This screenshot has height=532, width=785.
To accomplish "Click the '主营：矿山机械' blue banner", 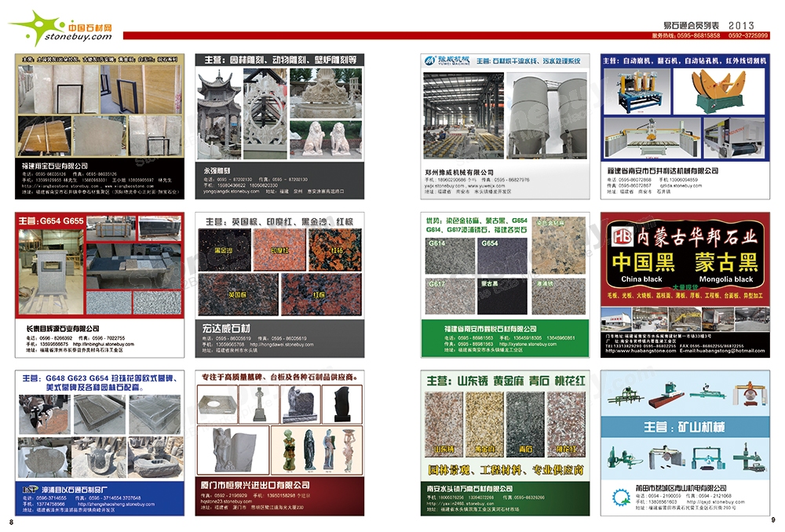I will point(685,427).
